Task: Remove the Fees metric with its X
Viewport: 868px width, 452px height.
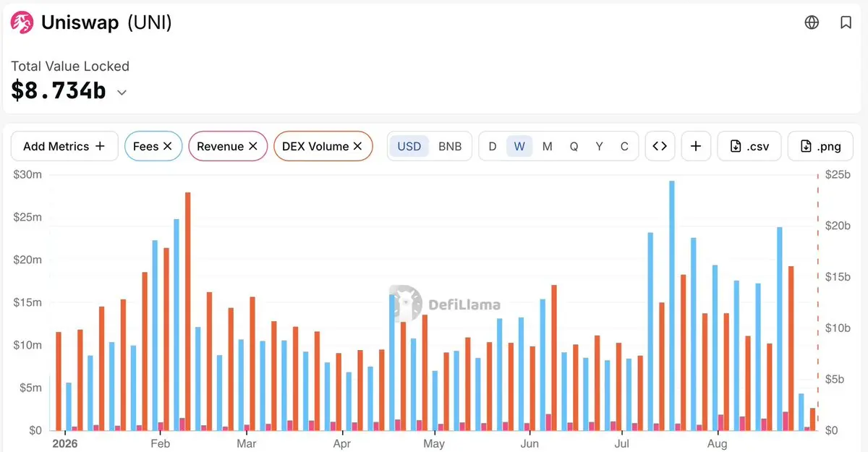Action: [168, 146]
